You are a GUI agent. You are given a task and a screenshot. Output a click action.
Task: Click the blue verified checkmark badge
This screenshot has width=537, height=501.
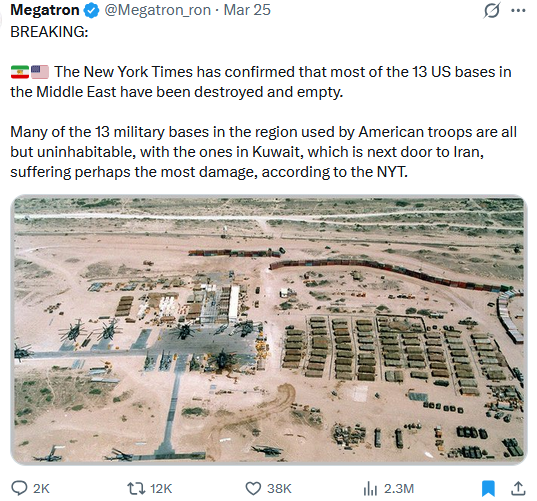[x=91, y=11]
